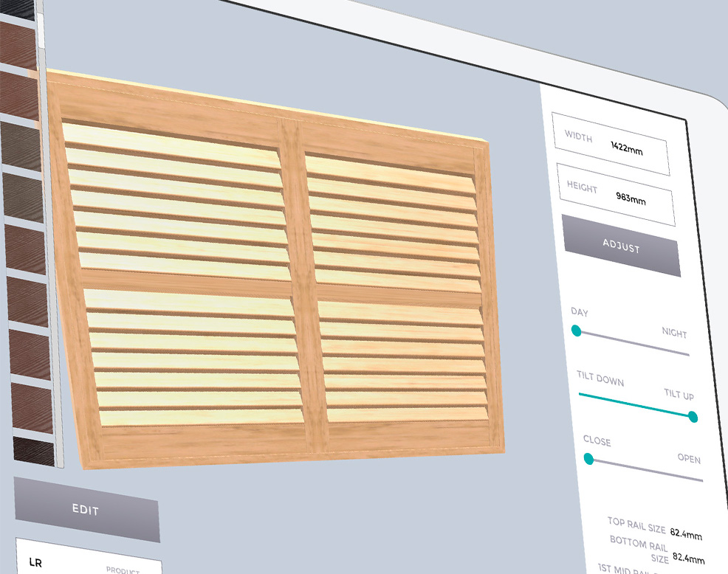Viewport: 728px width, 574px height.
Task: Click the Width input field showing 1422mm
Action: coord(611,145)
